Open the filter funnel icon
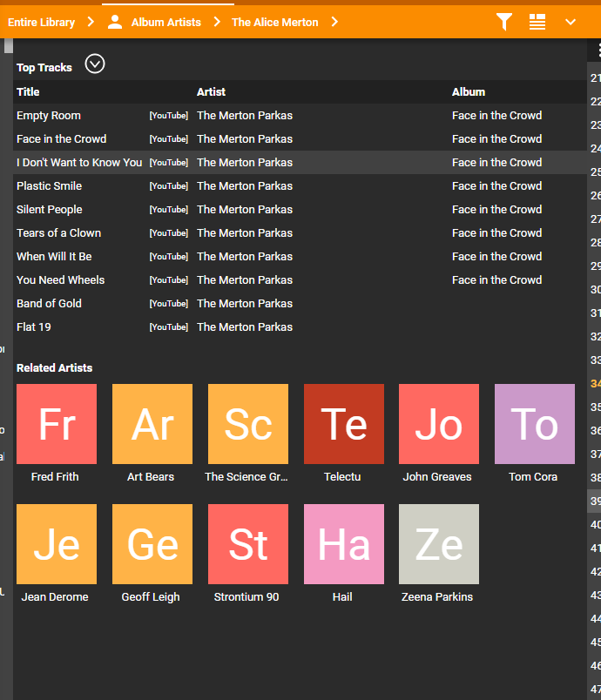 (503, 22)
